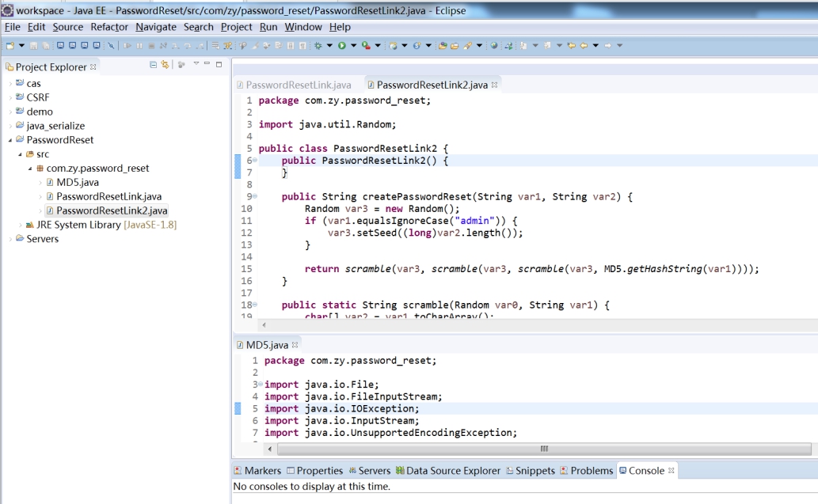
Task: Close the MD5.java editor tab
Action: click(295, 344)
